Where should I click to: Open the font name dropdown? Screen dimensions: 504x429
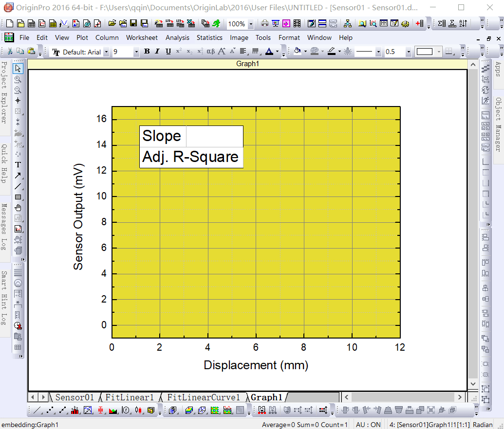(x=106, y=52)
